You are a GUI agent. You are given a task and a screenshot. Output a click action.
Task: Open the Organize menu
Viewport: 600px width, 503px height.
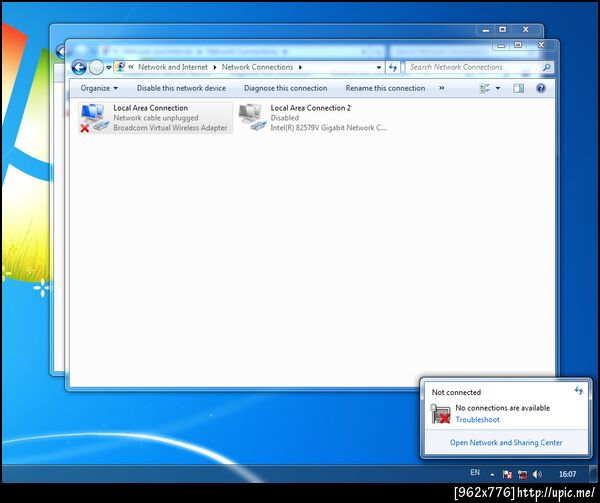click(x=99, y=88)
